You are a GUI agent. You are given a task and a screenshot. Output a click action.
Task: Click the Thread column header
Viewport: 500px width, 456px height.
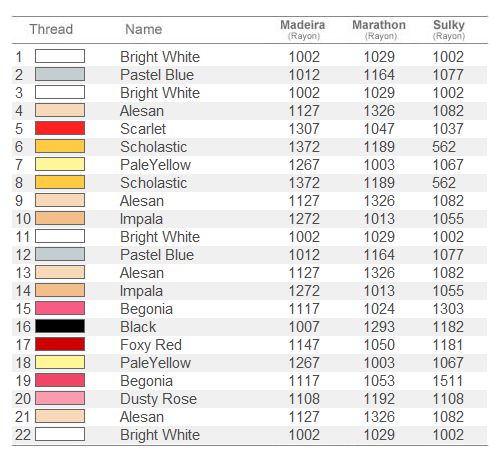(x=51, y=29)
